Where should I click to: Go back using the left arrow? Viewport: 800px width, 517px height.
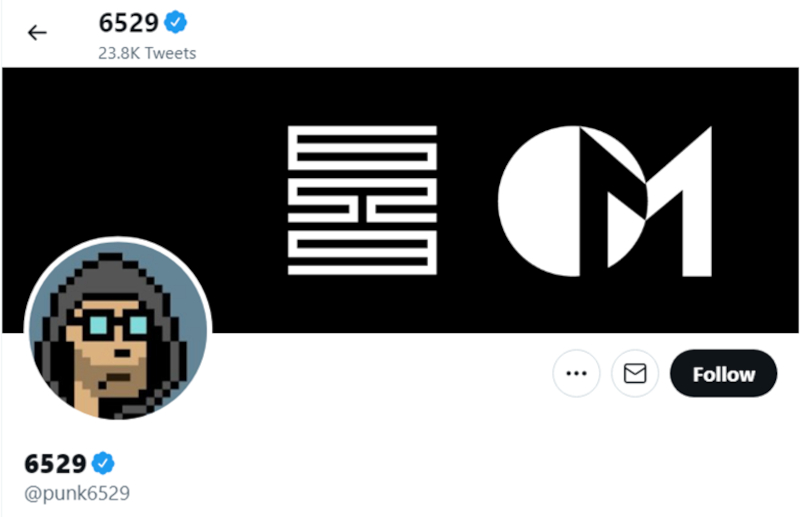point(37,33)
